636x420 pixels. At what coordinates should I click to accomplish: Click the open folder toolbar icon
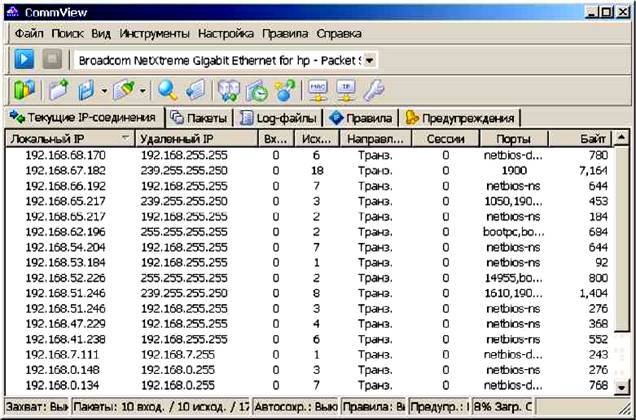56,91
